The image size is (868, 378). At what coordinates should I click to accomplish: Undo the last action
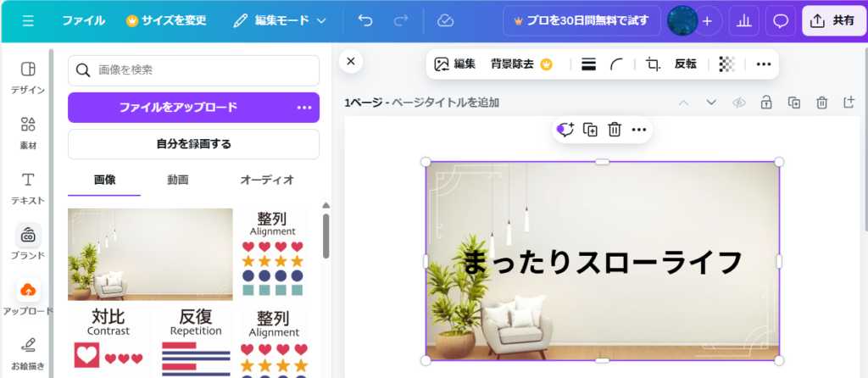point(364,21)
